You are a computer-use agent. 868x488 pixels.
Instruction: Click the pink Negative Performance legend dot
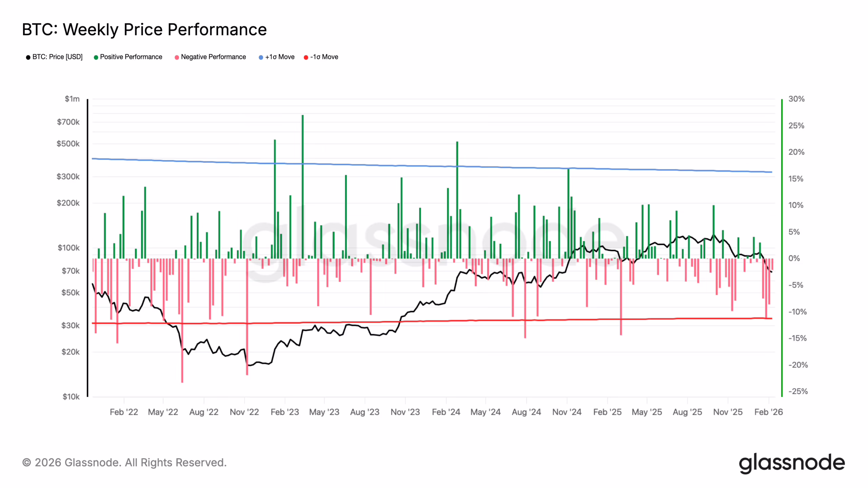click(x=177, y=57)
